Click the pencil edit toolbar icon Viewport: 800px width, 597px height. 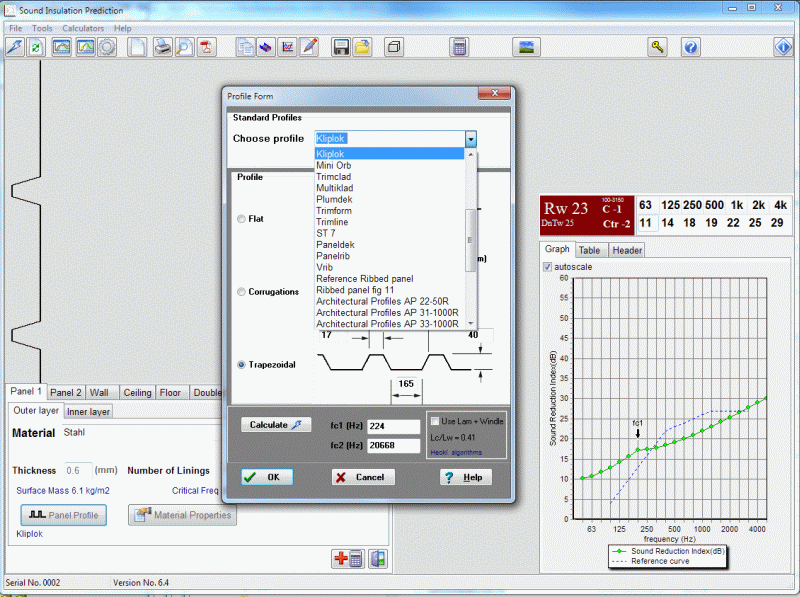(x=309, y=47)
